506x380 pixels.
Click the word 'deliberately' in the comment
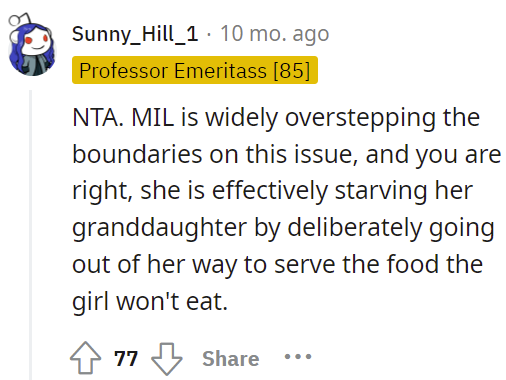pos(355,229)
